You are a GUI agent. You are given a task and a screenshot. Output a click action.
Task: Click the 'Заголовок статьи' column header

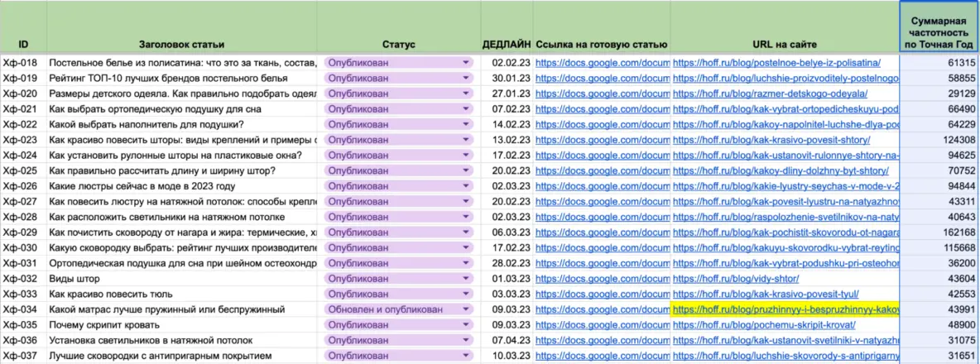click(181, 43)
